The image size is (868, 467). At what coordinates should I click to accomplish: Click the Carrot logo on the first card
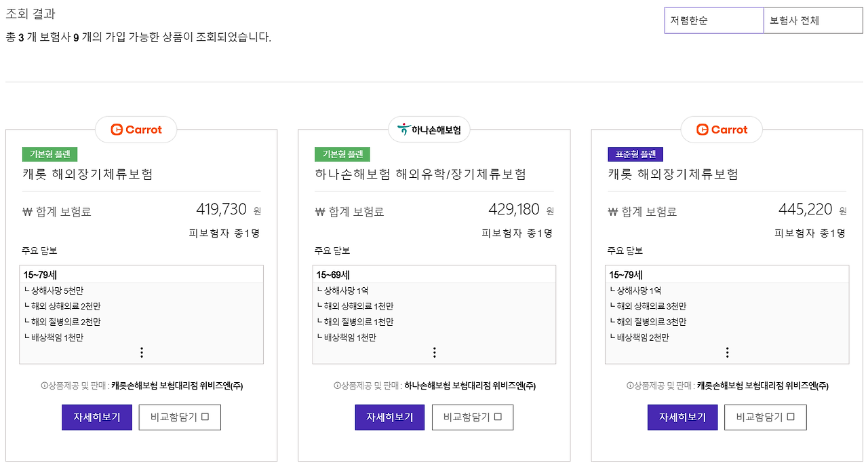pyautogui.click(x=136, y=129)
